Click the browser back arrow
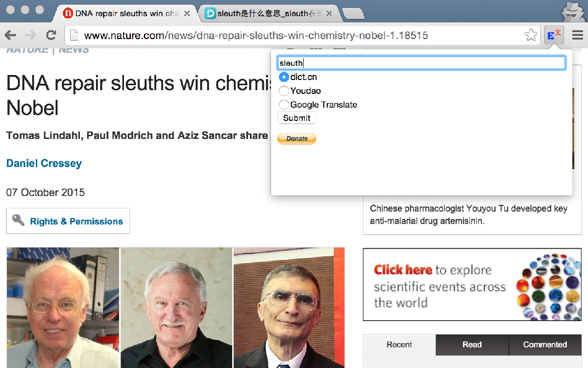588x368 pixels. [x=10, y=35]
